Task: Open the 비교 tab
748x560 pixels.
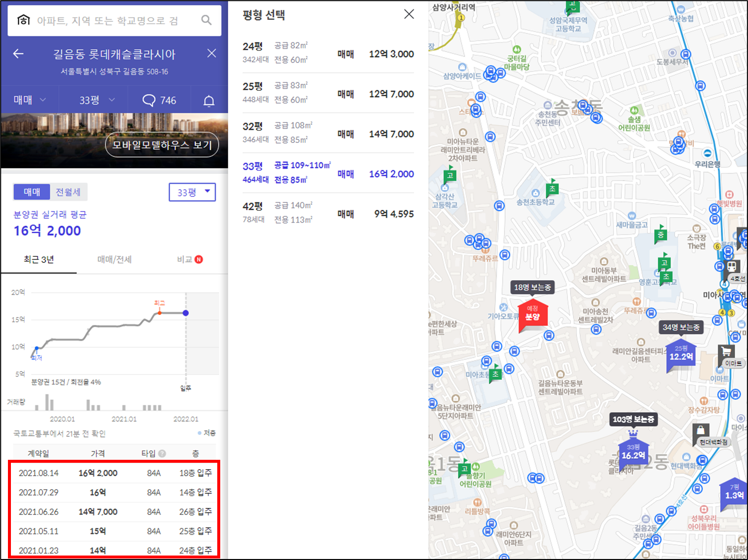Action: click(x=189, y=259)
